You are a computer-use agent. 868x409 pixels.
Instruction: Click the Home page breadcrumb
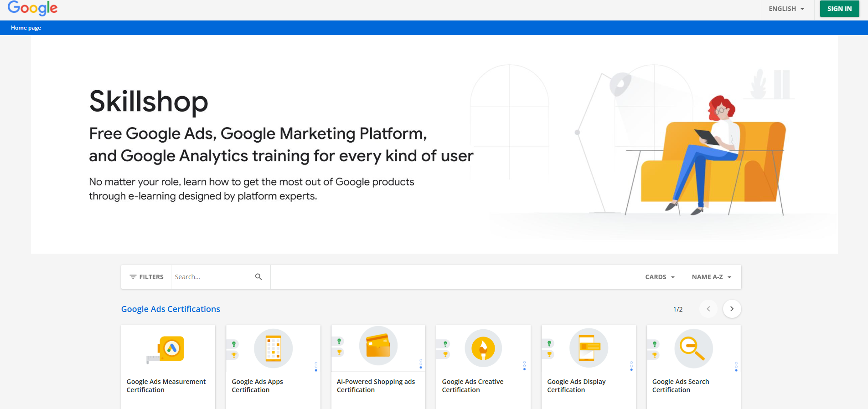26,28
